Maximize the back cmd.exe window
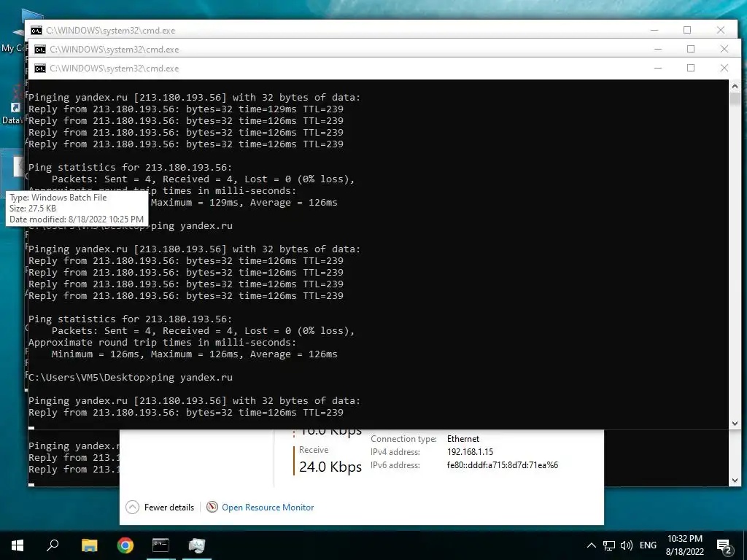The image size is (747, 560). point(687,30)
